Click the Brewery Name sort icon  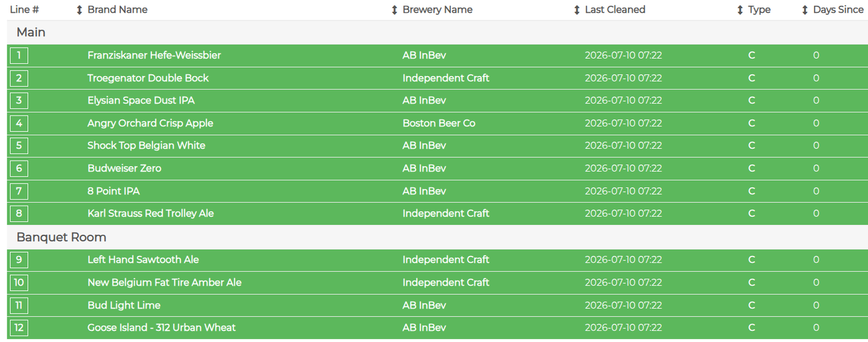[395, 10]
